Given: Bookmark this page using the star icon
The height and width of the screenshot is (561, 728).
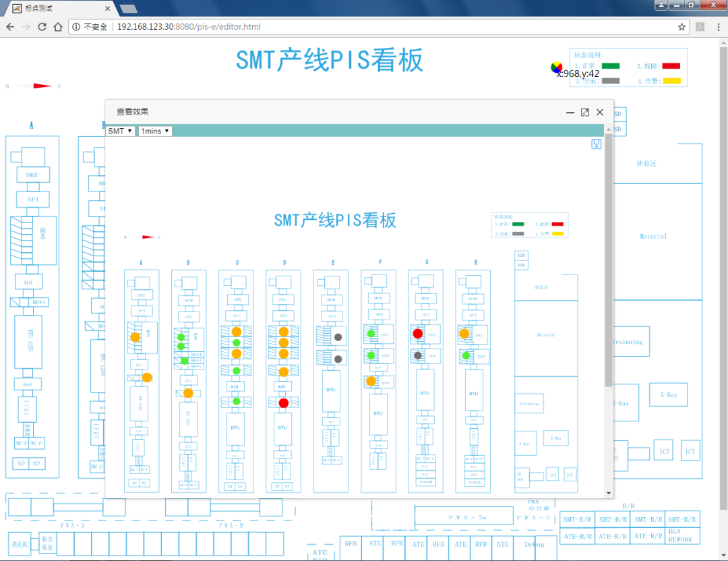Looking at the screenshot, I should point(681,27).
